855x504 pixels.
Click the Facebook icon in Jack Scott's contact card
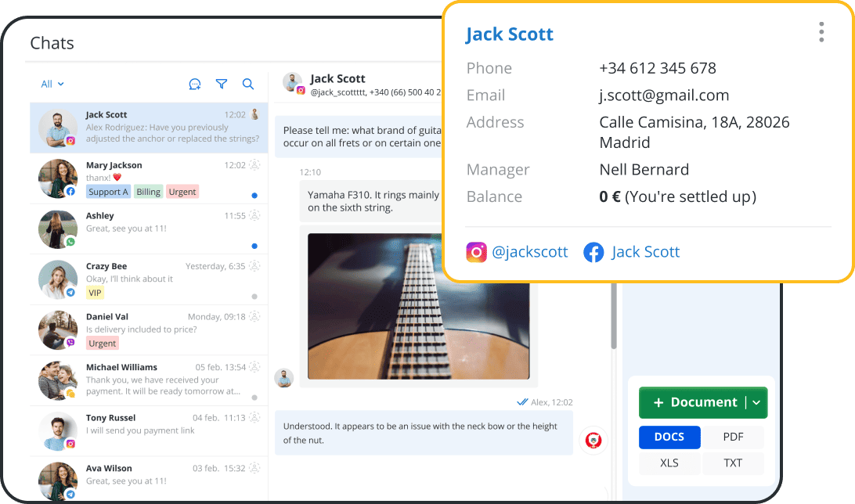[x=593, y=252]
